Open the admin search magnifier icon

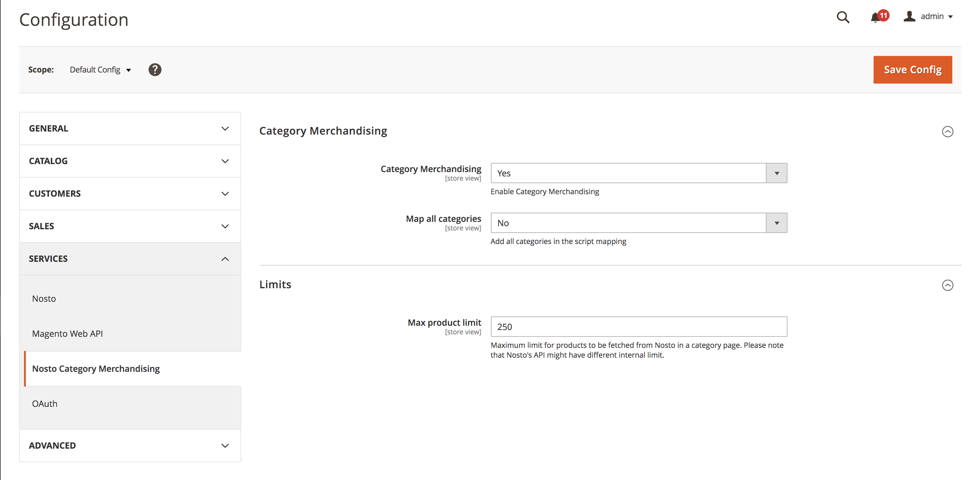coord(843,17)
